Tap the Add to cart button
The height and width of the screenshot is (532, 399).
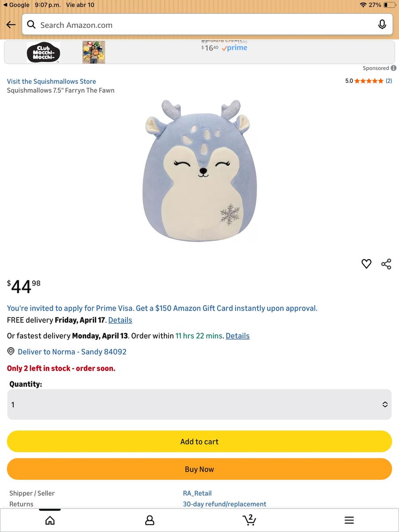[199, 442]
